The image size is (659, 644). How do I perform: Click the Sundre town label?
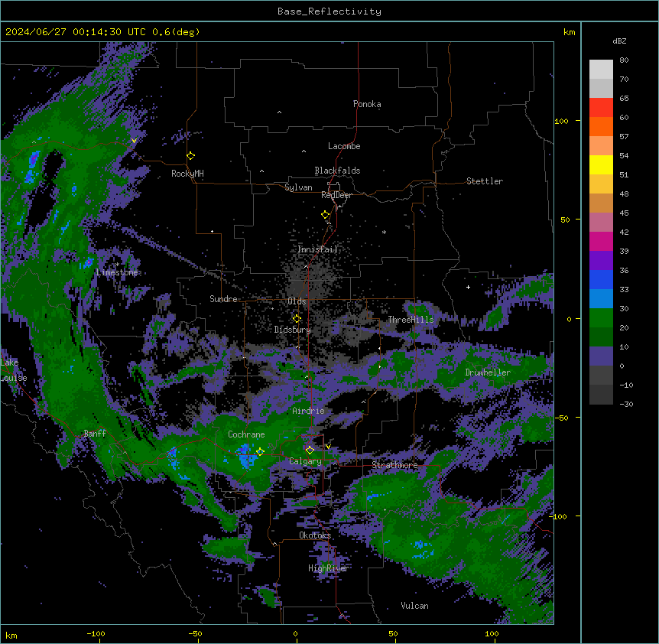(223, 299)
